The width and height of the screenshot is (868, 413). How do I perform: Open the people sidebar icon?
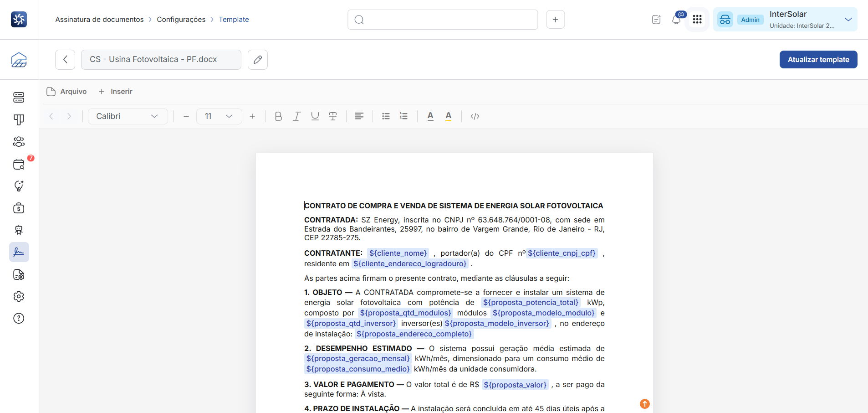(19, 142)
